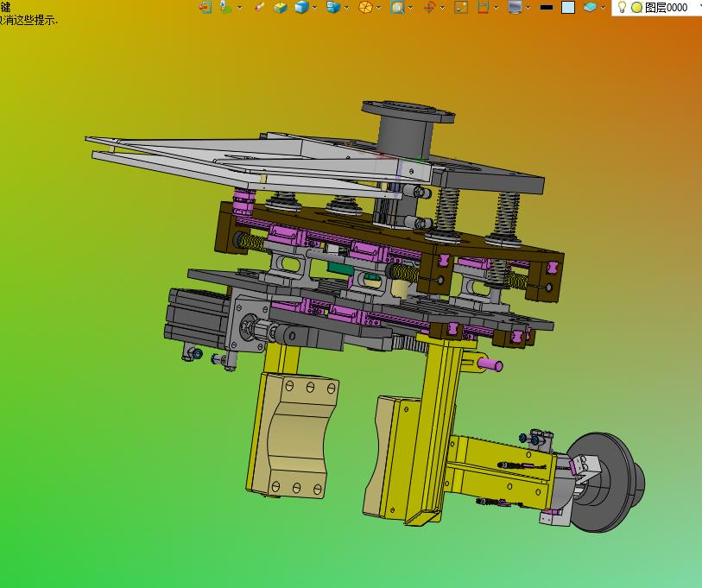Click the hint text ending in 消这些提示

click(28, 20)
